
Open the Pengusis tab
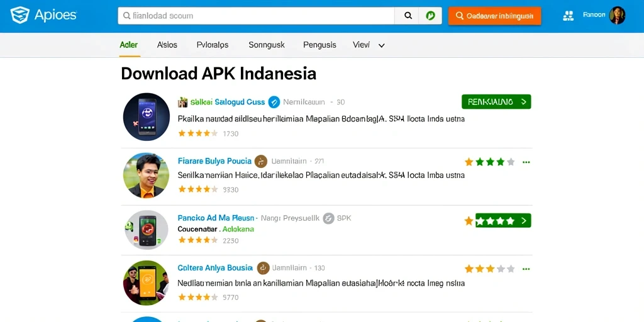[319, 45]
